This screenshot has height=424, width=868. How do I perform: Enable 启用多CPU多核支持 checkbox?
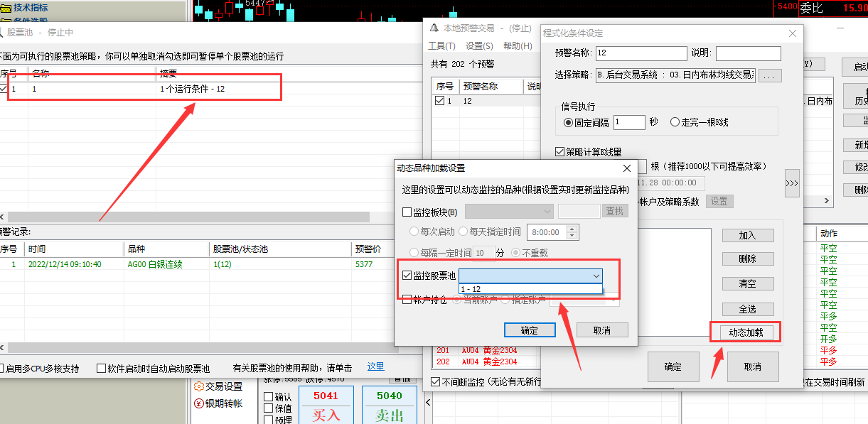coord(1,369)
